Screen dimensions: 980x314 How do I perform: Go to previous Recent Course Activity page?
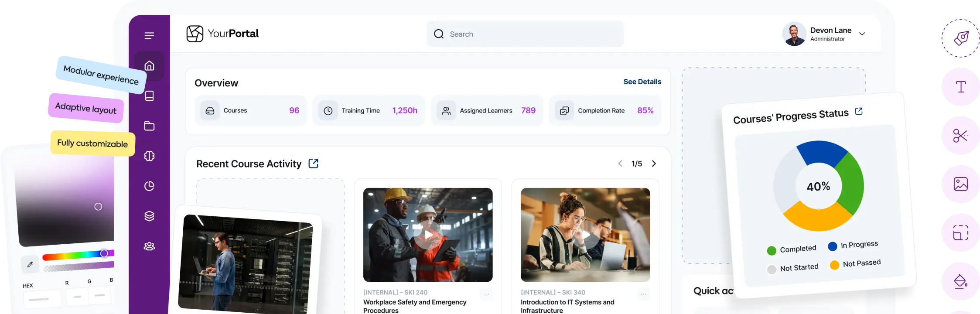(620, 164)
